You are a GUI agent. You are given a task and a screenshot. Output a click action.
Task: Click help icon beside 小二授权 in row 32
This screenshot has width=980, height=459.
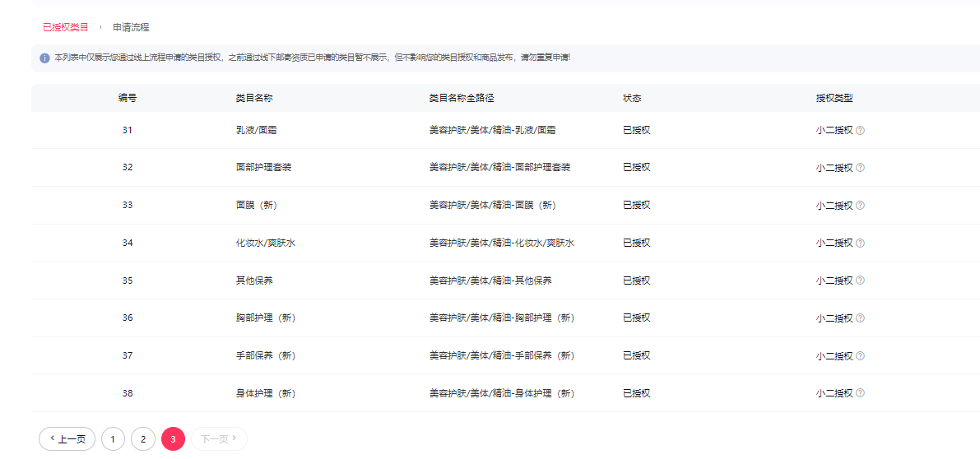tap(861, 168)
